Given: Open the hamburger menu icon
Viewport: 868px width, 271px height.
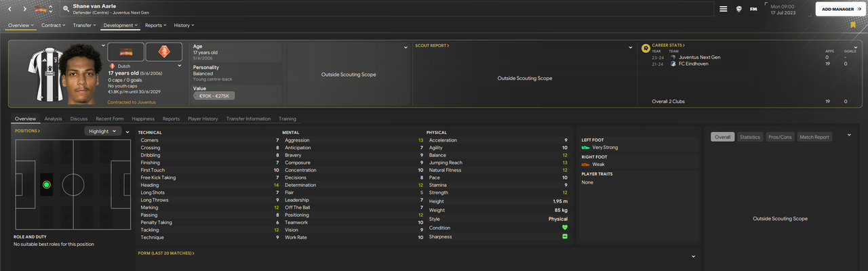Looking at the screenshot, I should click(x=724, y=9).
